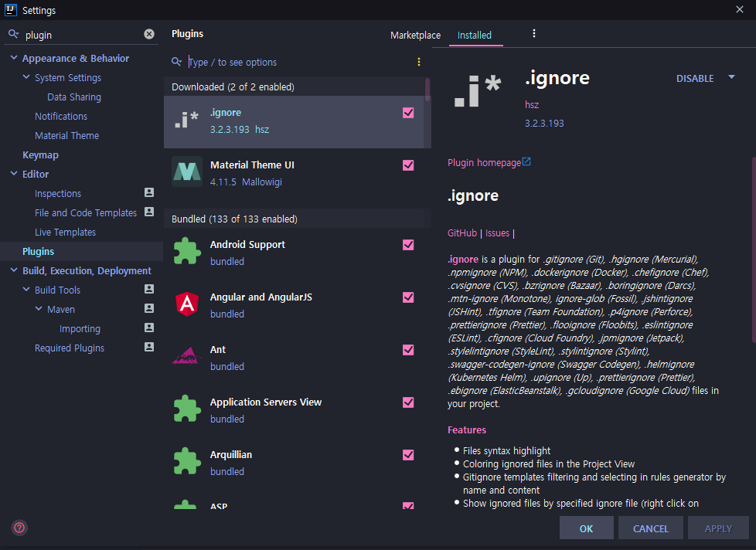Clear the settings search with the X icon

149,34
